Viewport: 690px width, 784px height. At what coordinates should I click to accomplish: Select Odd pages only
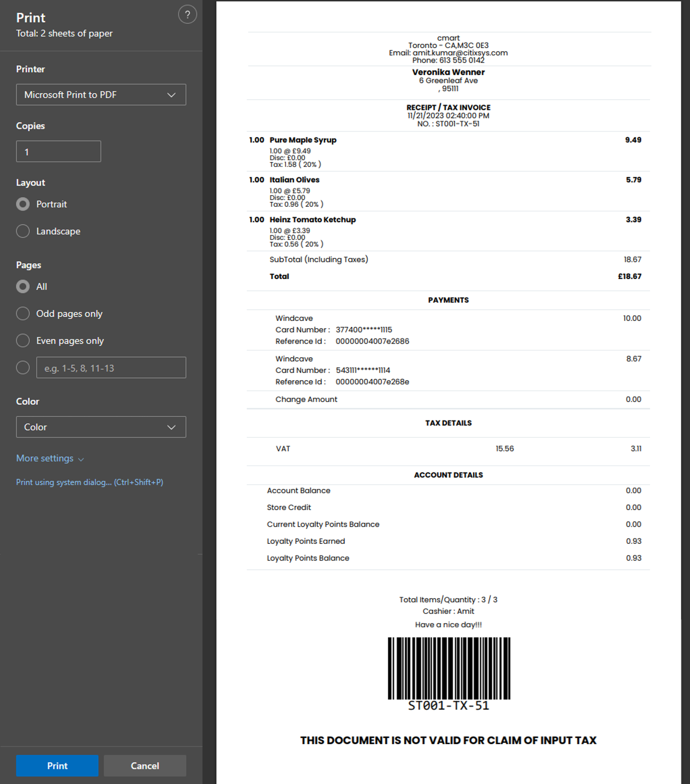tap(23, 314)
